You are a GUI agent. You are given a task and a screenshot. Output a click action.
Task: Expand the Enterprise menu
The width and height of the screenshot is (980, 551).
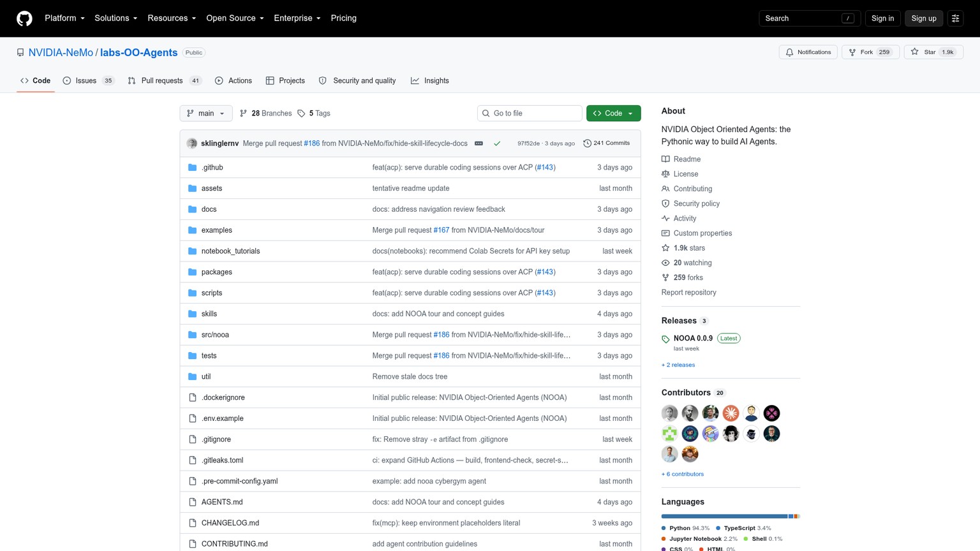[x=297, y=18]
